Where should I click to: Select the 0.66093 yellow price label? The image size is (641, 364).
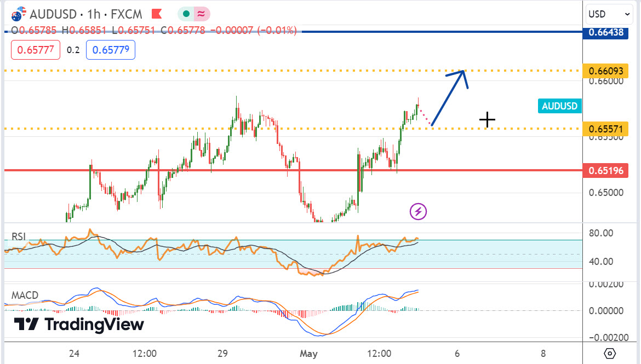point(606,71)
